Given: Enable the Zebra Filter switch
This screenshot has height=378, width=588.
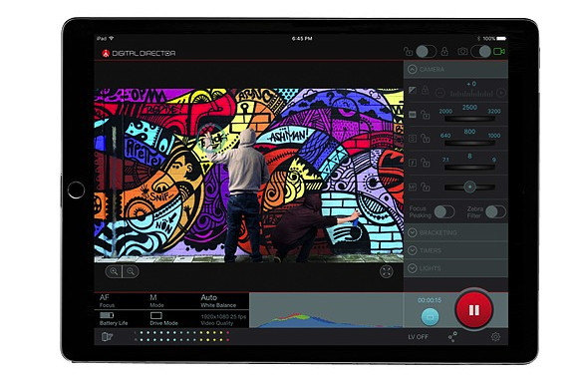Looking at the screenshot, I should coord(495,212).
